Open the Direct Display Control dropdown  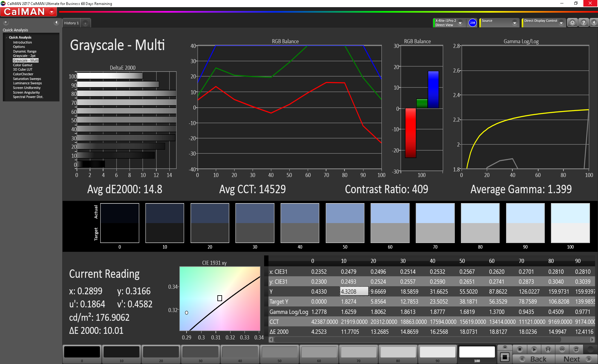coord(561,23)
